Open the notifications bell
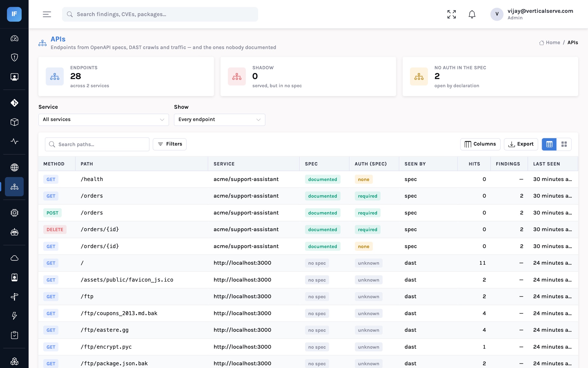The height and width of the screenshot is (368, 588). tap(472, 14)
